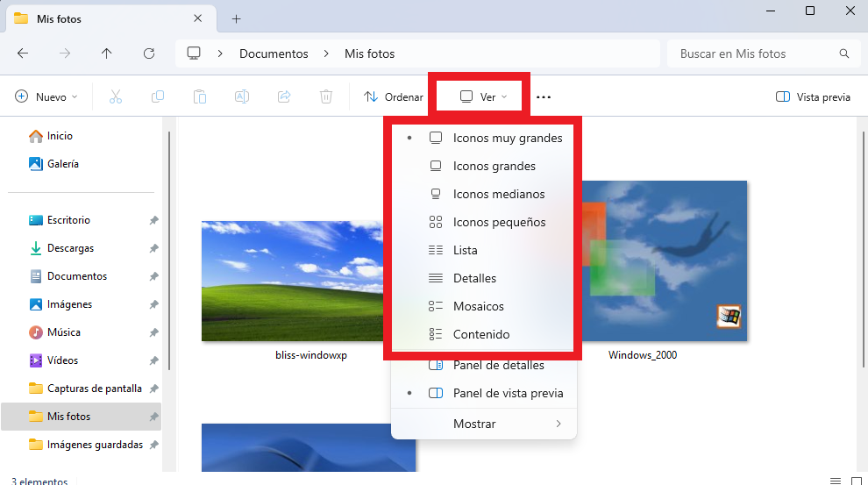Expand chevron before Documentos in address bar
This screenshot has width=868, height=485.
(220, 53)
